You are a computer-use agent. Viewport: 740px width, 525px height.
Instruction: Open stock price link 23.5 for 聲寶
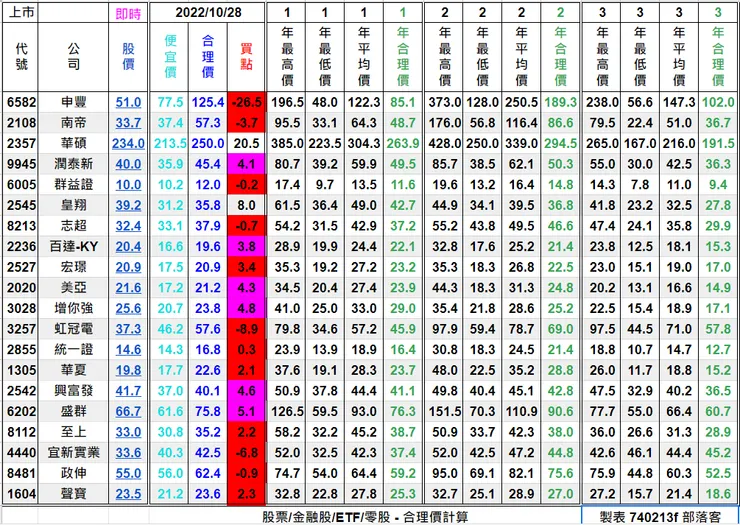click(128, 494)
